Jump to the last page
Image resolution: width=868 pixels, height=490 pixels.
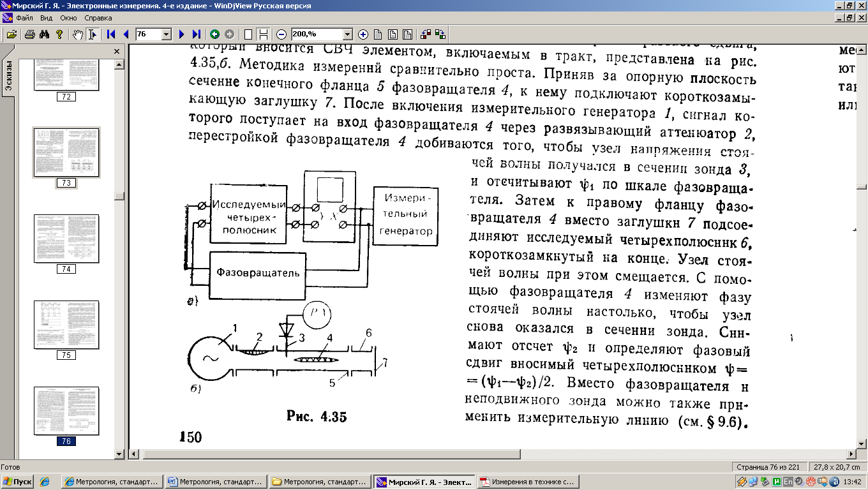[x=197, y=34]
